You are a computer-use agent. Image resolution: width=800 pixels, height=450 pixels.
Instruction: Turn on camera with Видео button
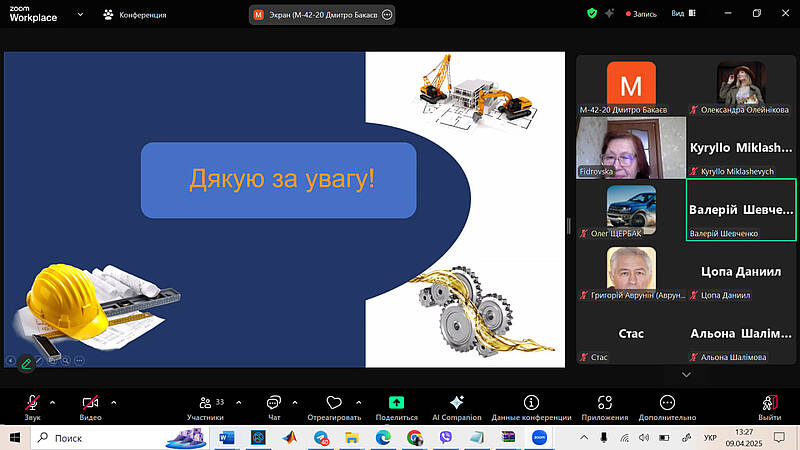click(91, 402)
